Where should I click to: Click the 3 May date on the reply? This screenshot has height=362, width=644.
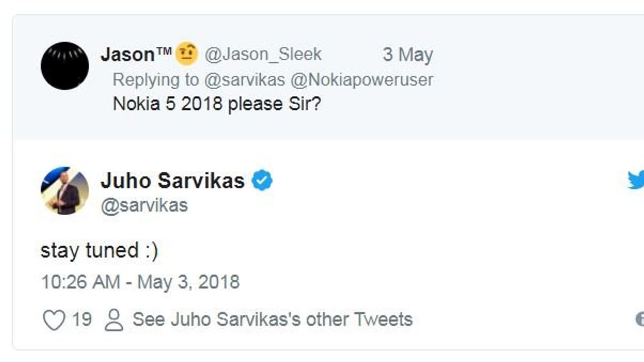pyautogui.click(x=407, y=54)
